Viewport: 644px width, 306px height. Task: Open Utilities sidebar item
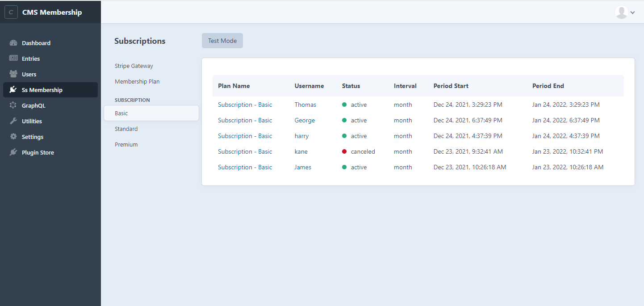(x=50, y=121)
